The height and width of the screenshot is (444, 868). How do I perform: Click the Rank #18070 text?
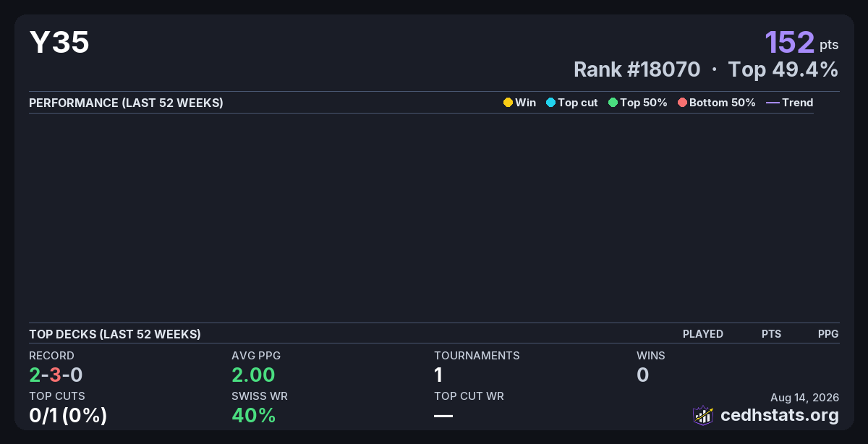tap(637, 69)
